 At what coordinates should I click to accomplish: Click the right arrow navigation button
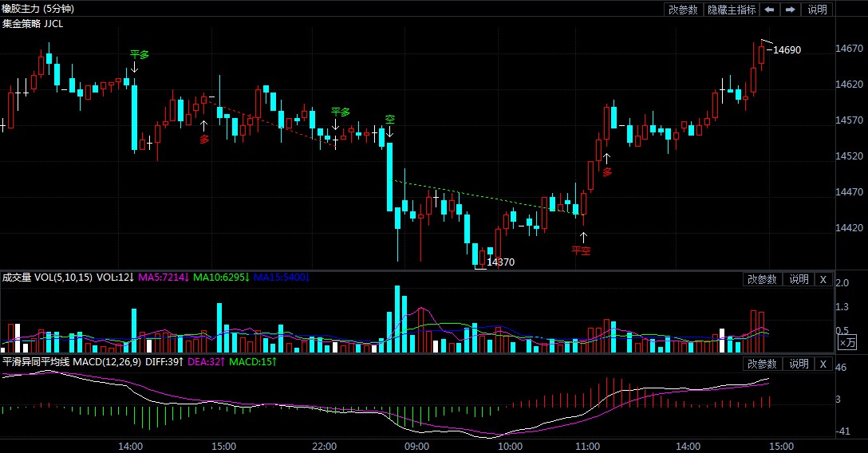pos(790,10)
